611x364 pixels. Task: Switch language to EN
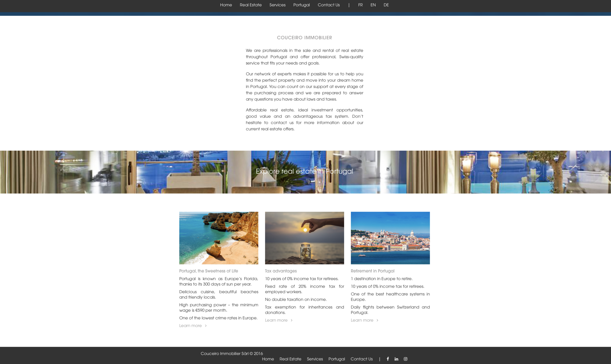coord(373,5)
